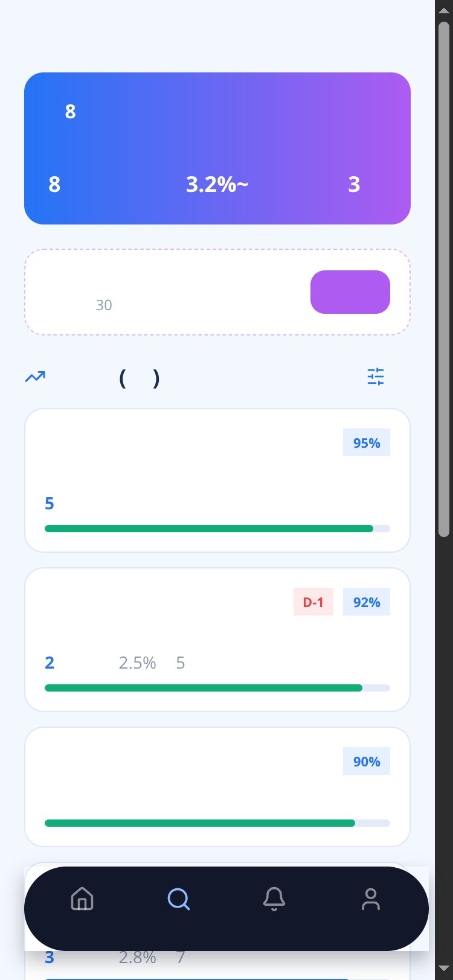The image size is (453, 980).
Task: Open the card showing 2.5% and 5
Action: click(x=217, y=640)
